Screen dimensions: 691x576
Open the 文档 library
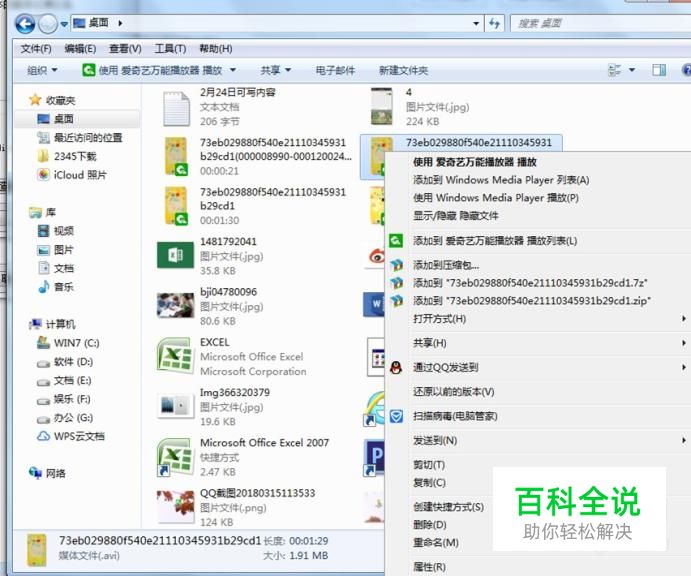[x=56, y=268]
